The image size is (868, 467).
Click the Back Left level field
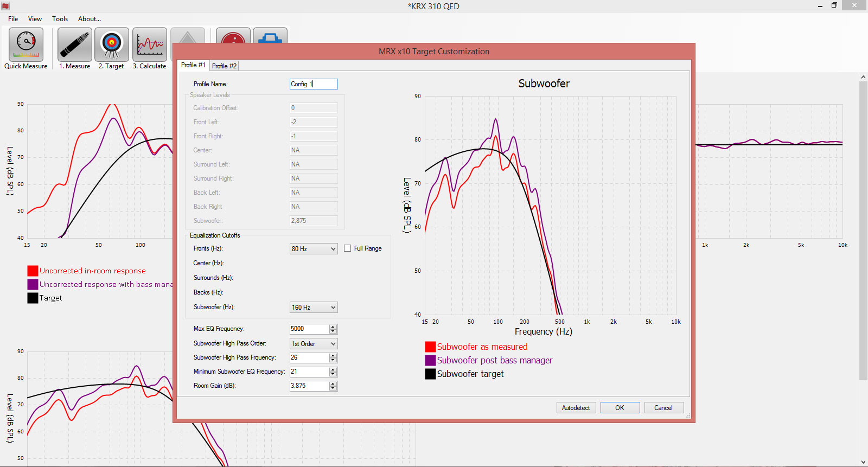pyautogui.click(x=314, y=193)
